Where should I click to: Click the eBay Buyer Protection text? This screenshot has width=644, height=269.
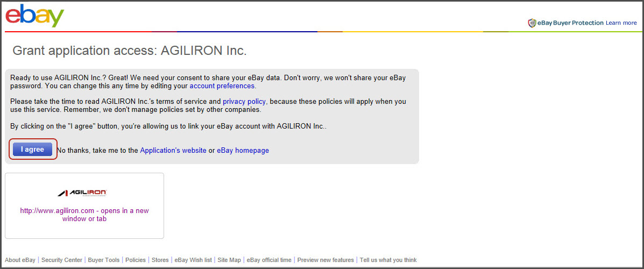[x=570, y=23]
